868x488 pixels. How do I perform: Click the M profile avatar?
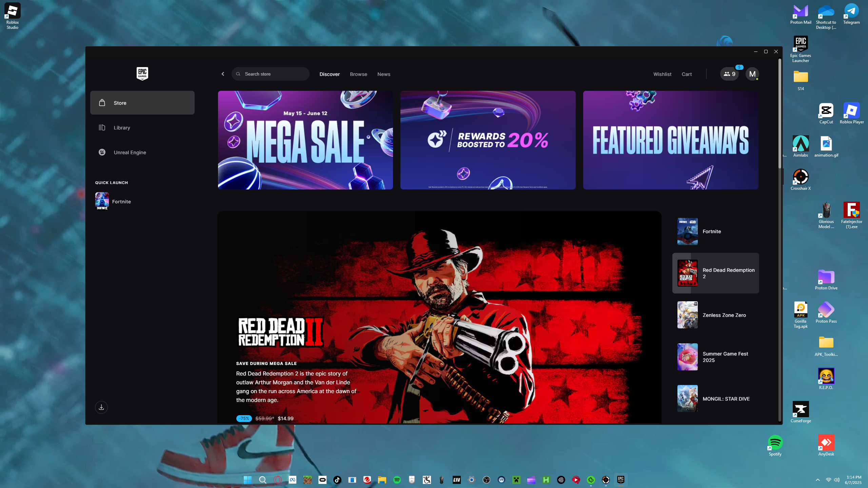click(x=752, y=74)
